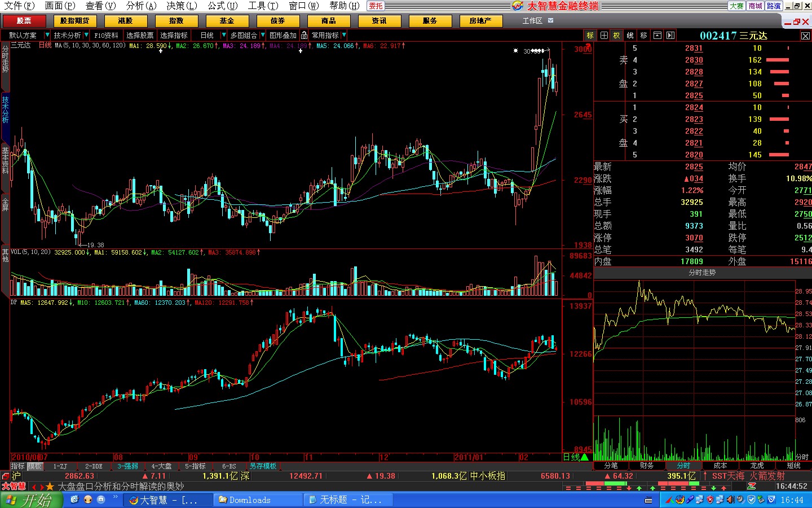Click the 委托 trade button
This screenshot has width=812, height=508.
pos(376,6)
